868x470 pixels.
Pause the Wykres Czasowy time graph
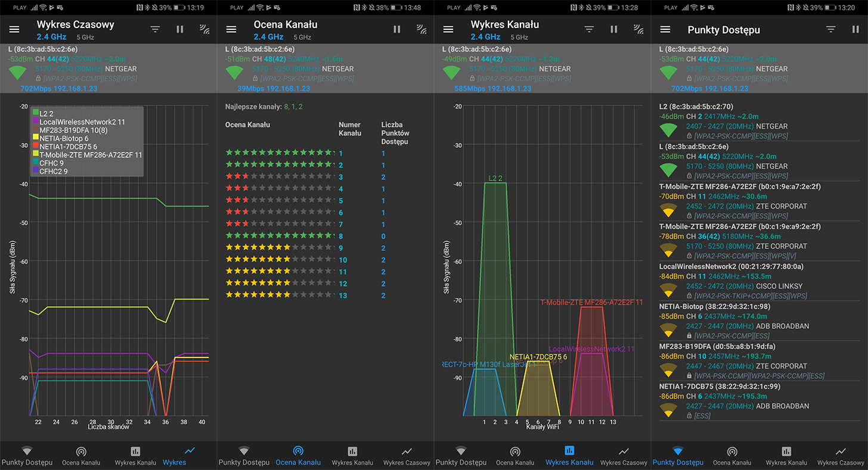click(180, 29)
